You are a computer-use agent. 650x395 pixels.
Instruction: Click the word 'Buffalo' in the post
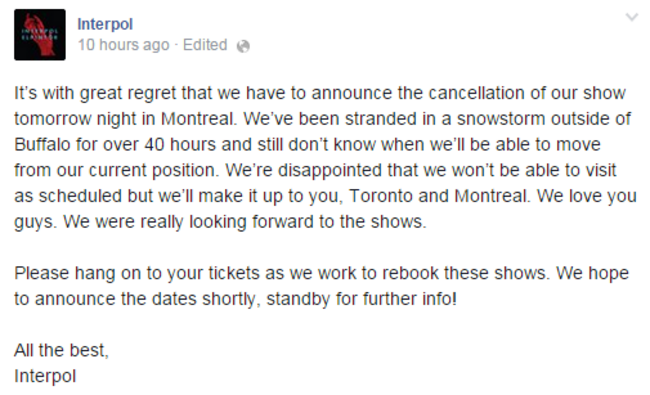coord(42,144)
